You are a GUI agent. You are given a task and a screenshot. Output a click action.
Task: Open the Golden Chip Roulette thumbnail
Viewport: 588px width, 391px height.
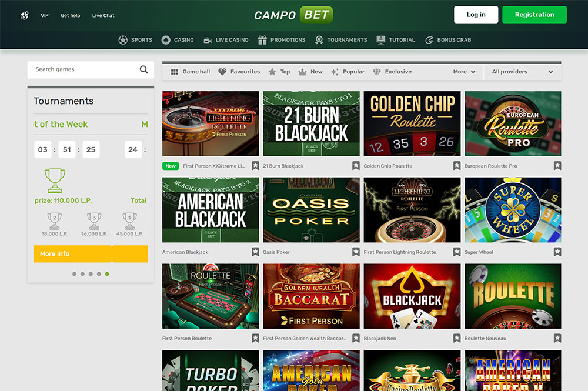point(412,123)
